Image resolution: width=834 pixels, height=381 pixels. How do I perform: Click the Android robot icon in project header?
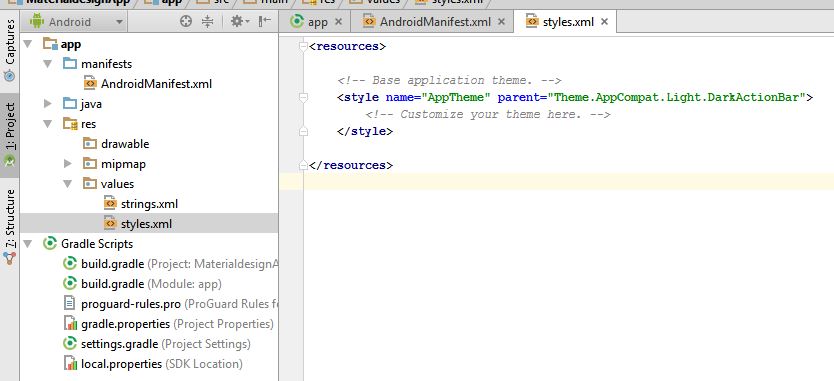[37, 21]
